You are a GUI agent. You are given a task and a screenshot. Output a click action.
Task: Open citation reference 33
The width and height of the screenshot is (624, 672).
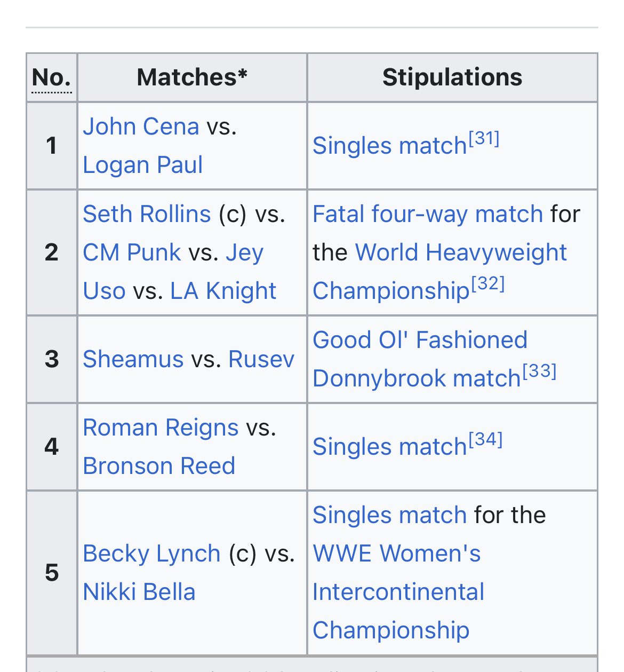tap(539, 371)
